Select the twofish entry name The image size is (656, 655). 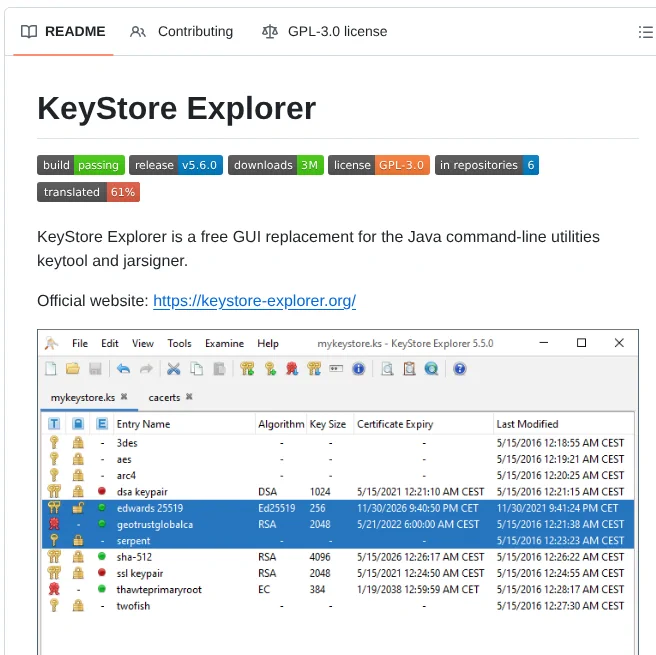(133, 606)
